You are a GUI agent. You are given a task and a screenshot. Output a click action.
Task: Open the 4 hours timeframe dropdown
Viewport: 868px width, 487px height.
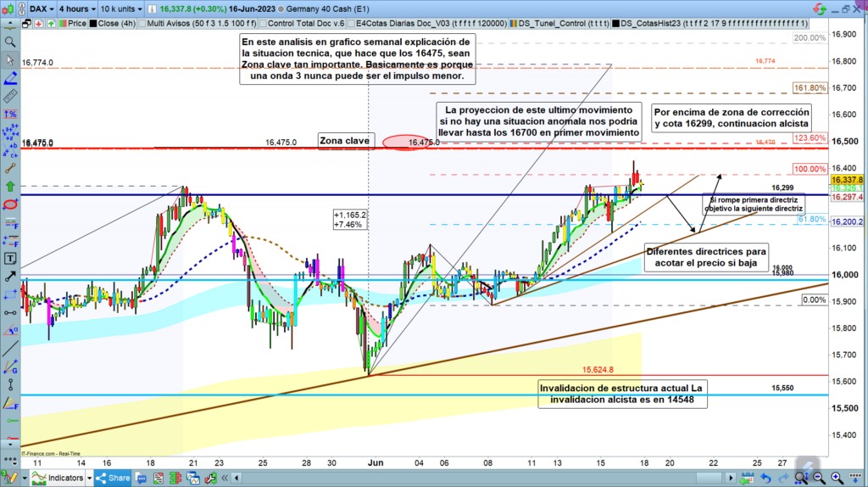click(x=80, y=8)
